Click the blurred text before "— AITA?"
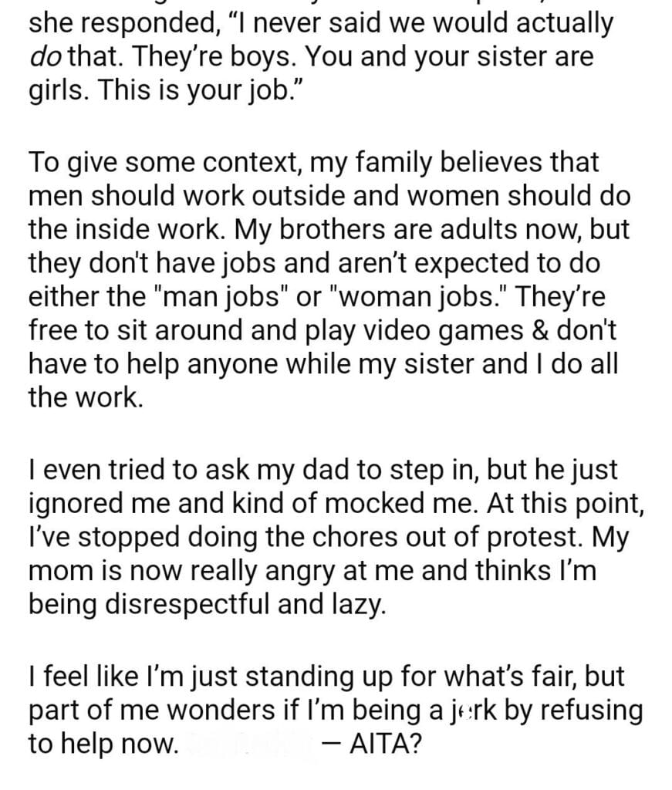Image resolution: width=672 pixels, height=790 pixels. 254,745
